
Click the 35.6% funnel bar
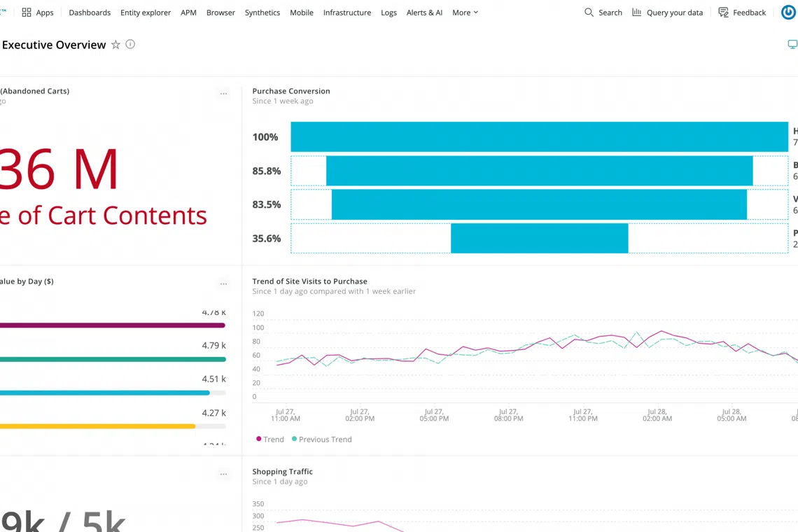539,239
